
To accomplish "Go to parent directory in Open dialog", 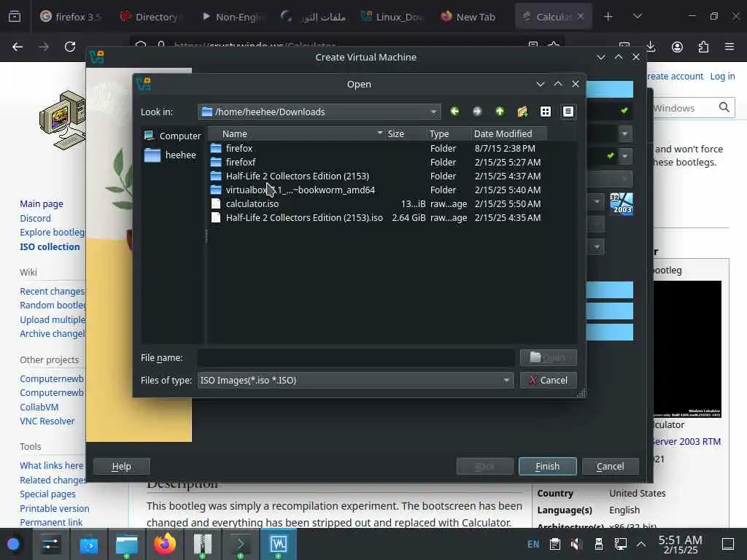I will pos(500,112).
